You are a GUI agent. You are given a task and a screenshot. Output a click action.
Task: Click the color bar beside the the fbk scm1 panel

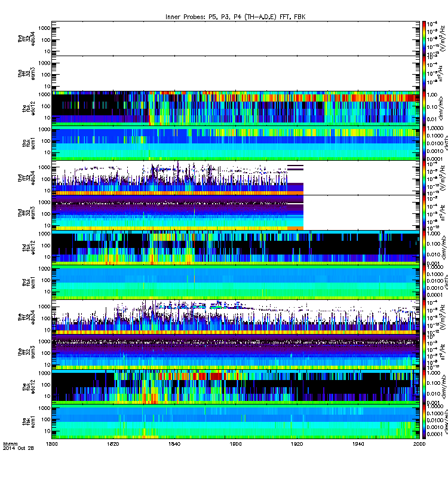pos(424,422)
